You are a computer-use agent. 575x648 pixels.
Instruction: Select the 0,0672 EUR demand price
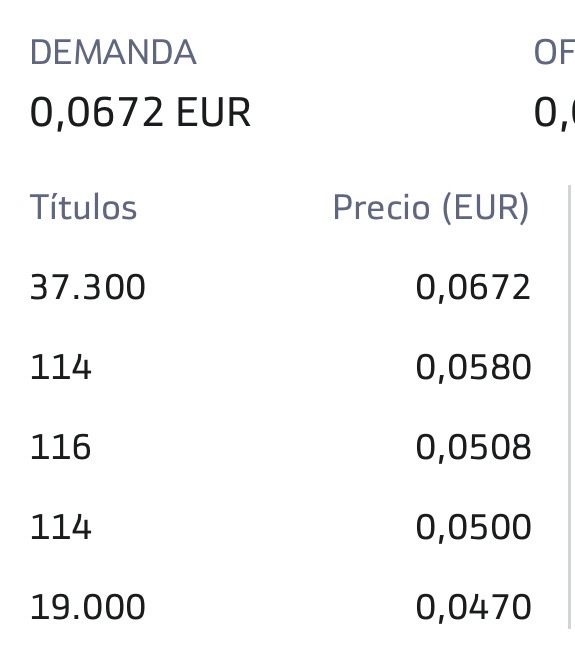(x=140, y=112)
